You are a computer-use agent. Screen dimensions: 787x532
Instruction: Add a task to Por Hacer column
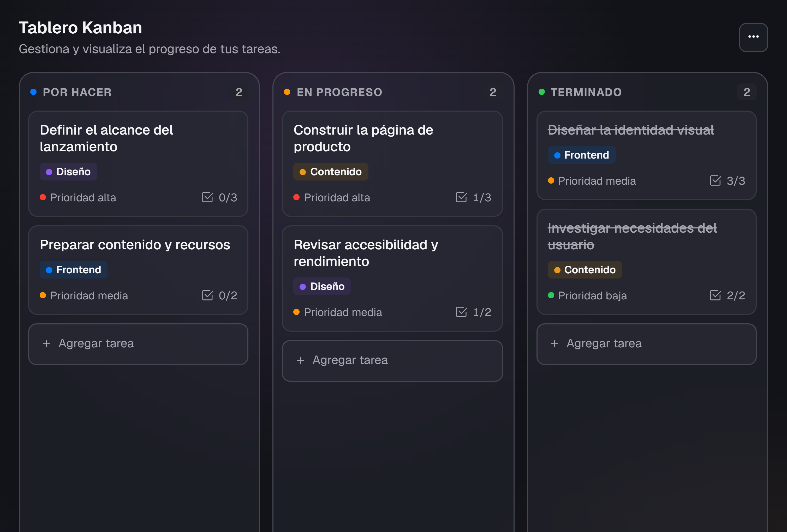point(138,344)
